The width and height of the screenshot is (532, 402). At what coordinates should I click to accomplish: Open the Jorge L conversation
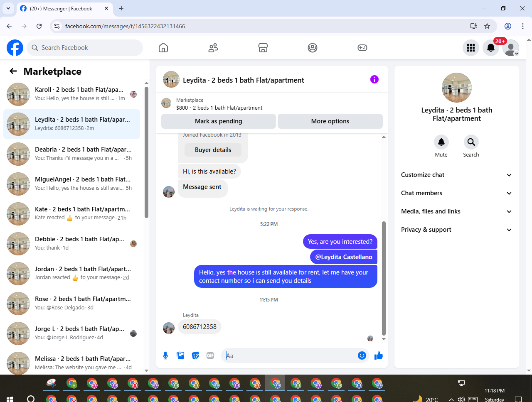click(71, 333)
